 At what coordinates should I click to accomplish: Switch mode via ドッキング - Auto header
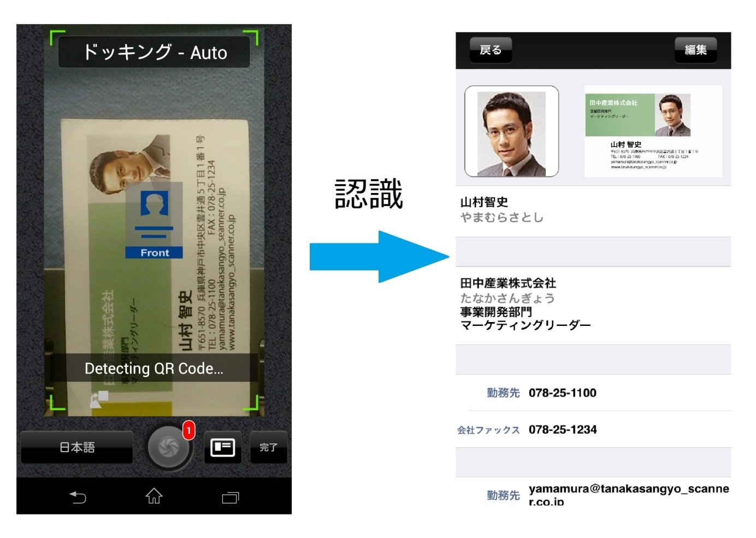click(154, 52)
